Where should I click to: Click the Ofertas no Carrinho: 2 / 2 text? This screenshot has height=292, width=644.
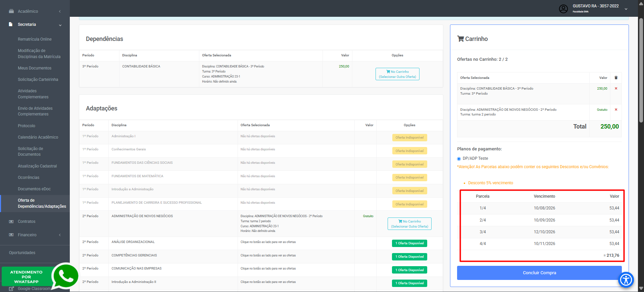click(482, 59)
